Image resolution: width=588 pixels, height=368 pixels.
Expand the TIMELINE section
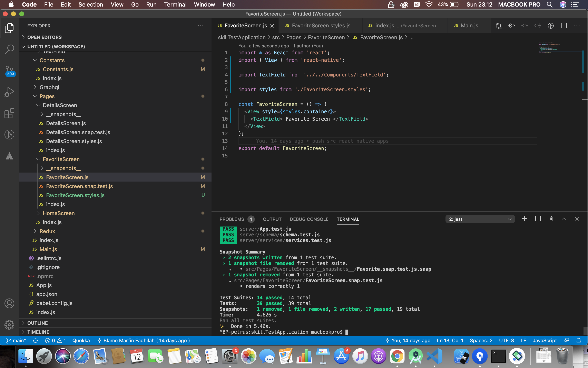(115, 332)
